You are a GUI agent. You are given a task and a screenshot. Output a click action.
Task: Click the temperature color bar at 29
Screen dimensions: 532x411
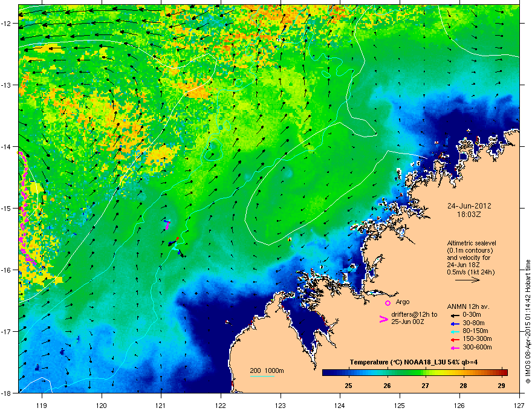pos(501,373)
